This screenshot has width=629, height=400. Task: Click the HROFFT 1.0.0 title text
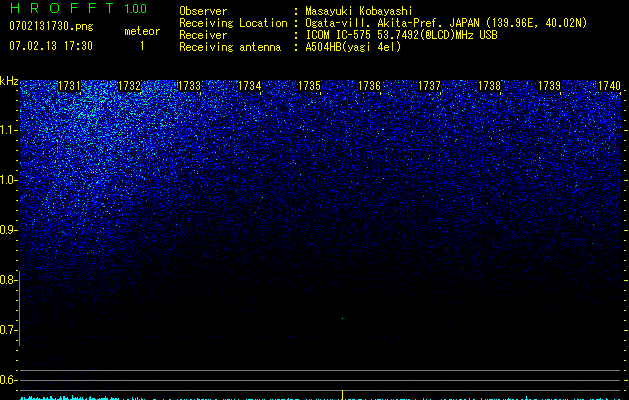click(78, 8)
